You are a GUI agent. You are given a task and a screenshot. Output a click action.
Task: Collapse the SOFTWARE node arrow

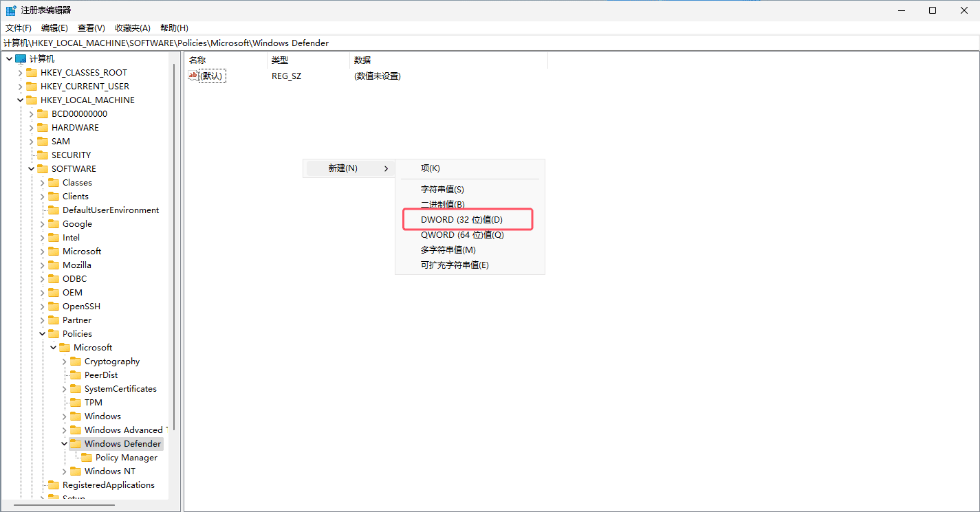click(x=31, y=169)
